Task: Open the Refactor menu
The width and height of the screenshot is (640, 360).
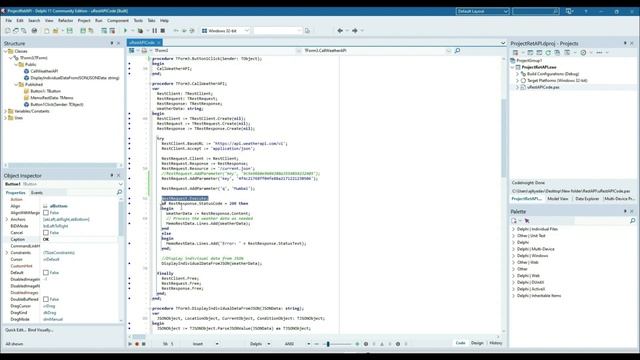Action: (x=65, y=20)
